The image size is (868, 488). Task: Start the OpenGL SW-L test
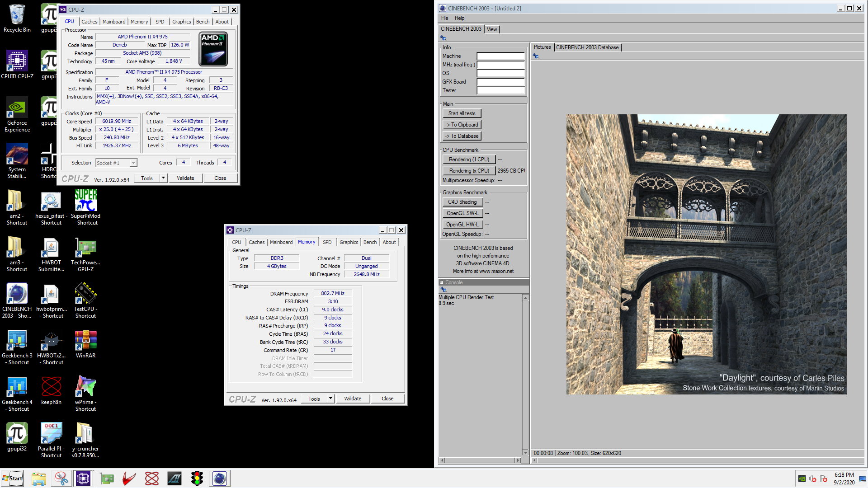(462, 213)
